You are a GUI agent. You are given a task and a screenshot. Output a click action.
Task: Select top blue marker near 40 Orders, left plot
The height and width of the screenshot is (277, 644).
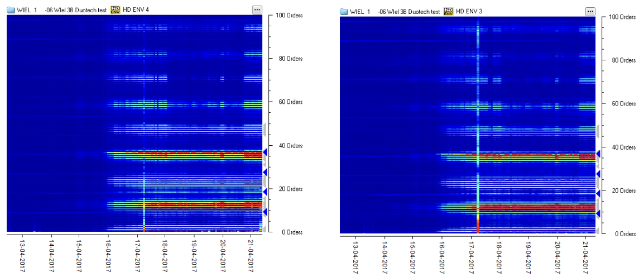tap(265, 152)
